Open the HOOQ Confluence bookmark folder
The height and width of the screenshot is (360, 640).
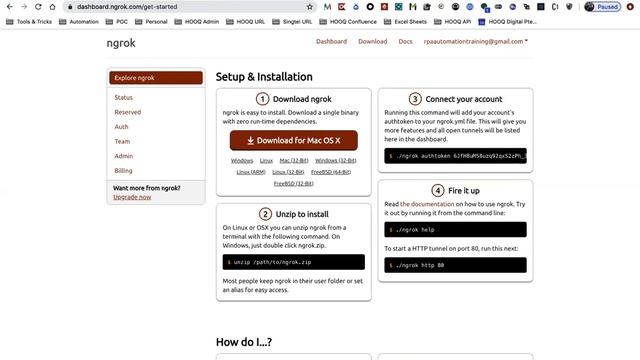(348, 22)
